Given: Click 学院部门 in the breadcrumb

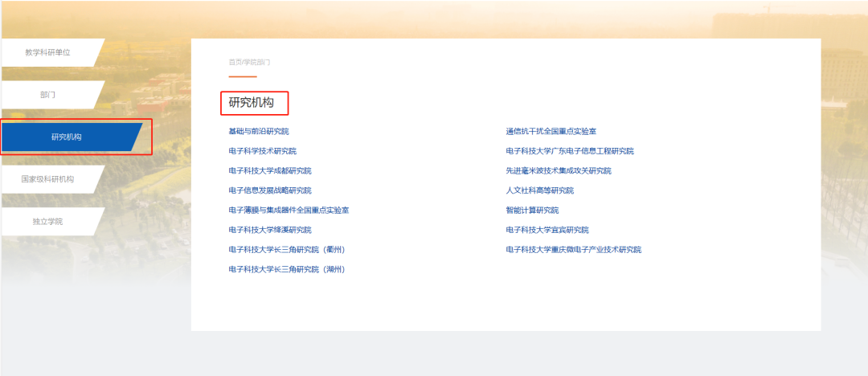Looking at the screenshot, I should (257, 62).
